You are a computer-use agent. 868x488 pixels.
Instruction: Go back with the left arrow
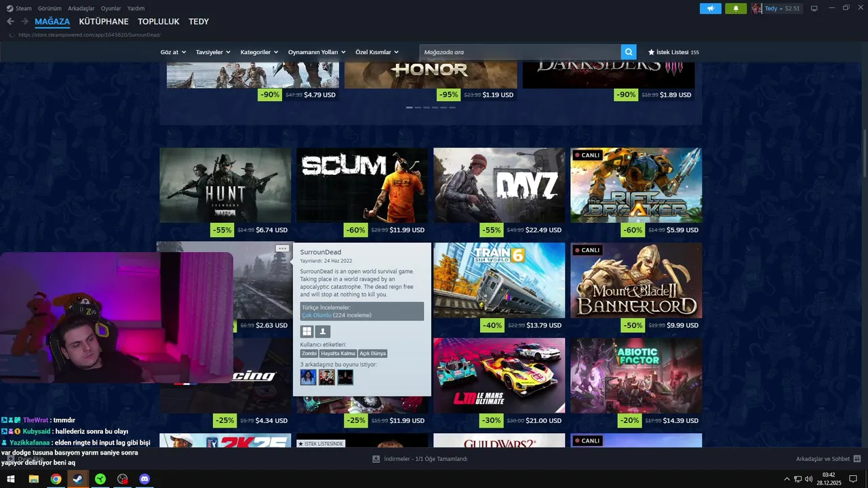(10, 22)
